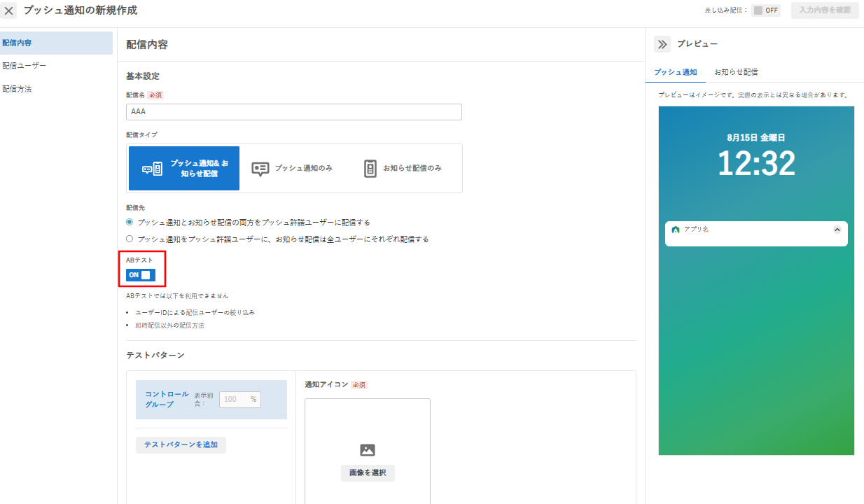Click the ユーザーIDによる配信ユーザーの絞り込み note
864x504 pixels.
coord(196,312)
